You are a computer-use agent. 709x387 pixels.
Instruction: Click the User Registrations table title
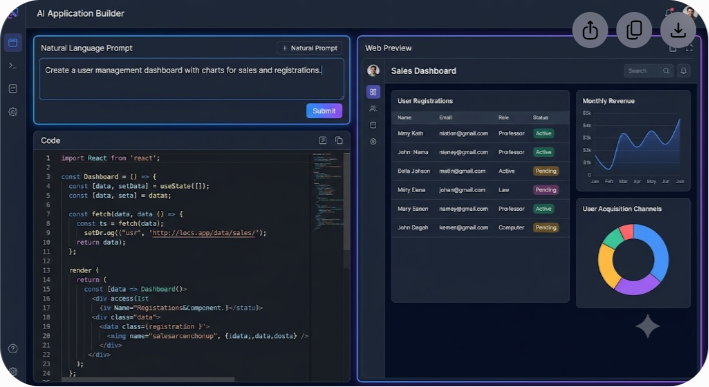click(425, 101)
